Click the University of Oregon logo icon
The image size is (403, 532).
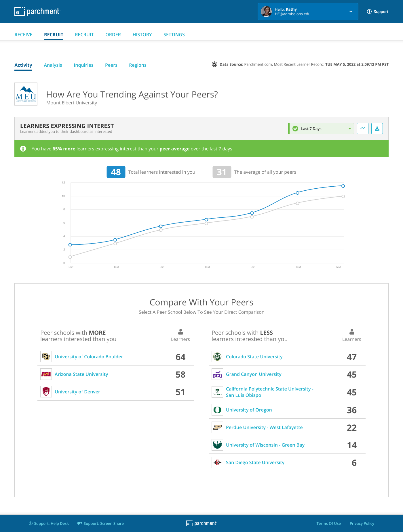point(217,410)
